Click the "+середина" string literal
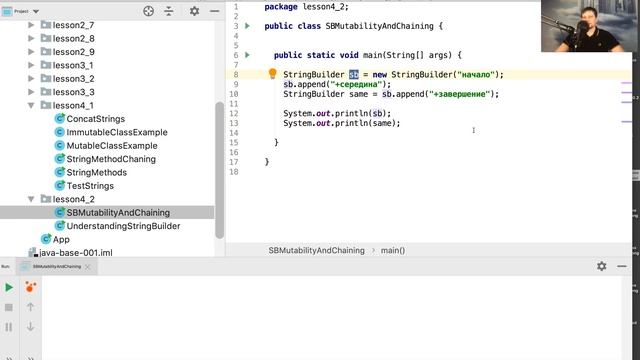The height and width of the screenshot is (360, 640). click(x=356, y=84)
